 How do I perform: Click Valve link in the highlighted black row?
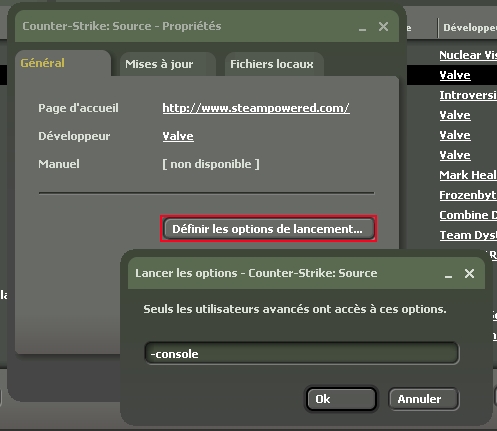click(455, 75)
